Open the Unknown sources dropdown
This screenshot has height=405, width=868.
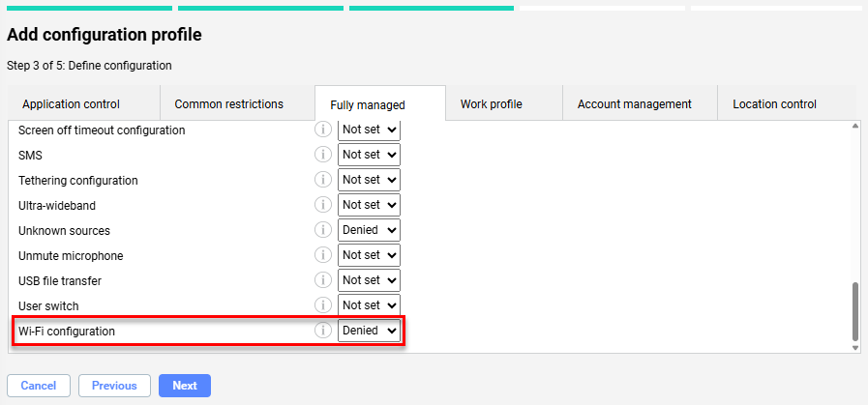369,230
